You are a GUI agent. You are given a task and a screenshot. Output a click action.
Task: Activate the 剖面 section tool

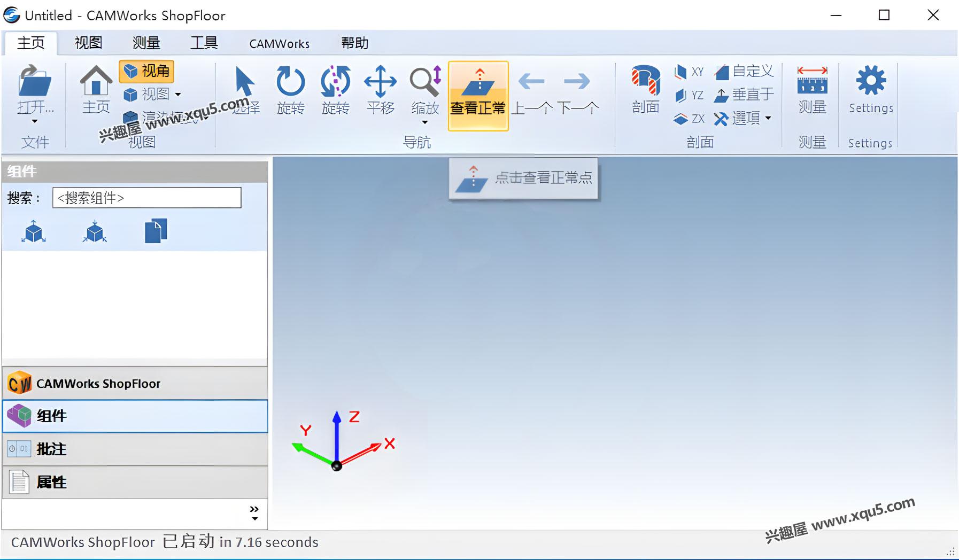[x=646, y=89]
